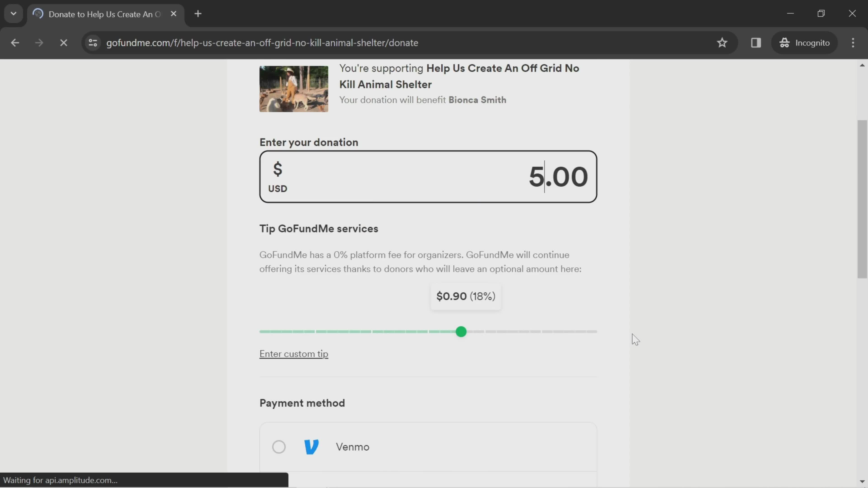
Task: Click the page vertical scrollbar thumb
Action: (x=862, y=199)
